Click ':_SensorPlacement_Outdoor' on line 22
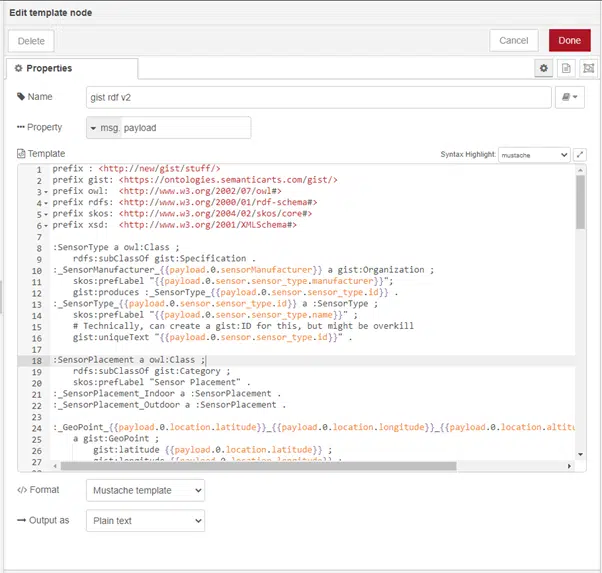602x573 pixels. pyautogui.click(x=116, y=405)
